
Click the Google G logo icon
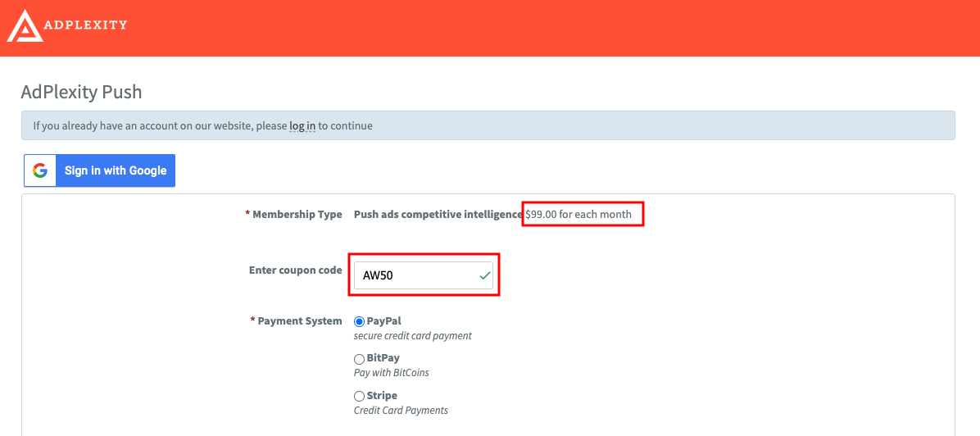click(x=40, y=170)
